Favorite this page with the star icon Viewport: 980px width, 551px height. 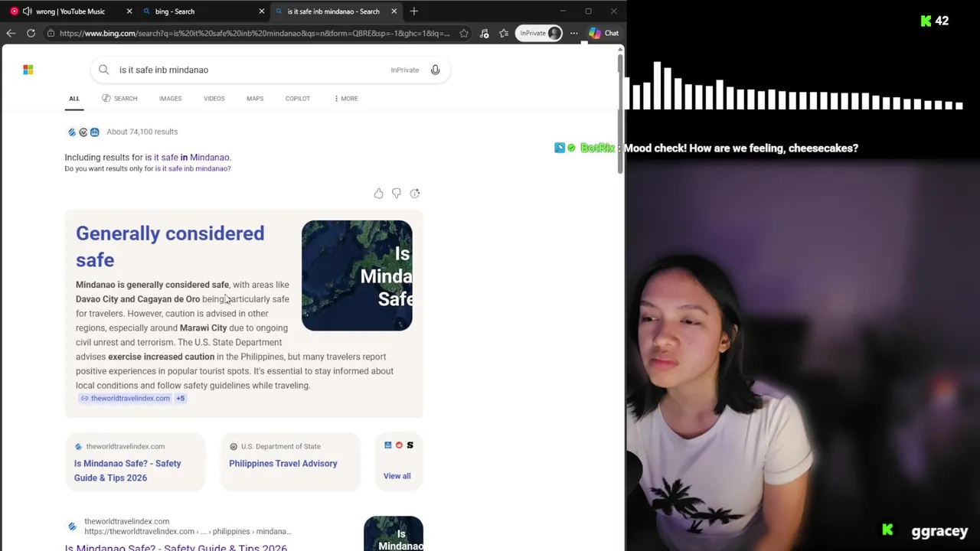(464, 33)
